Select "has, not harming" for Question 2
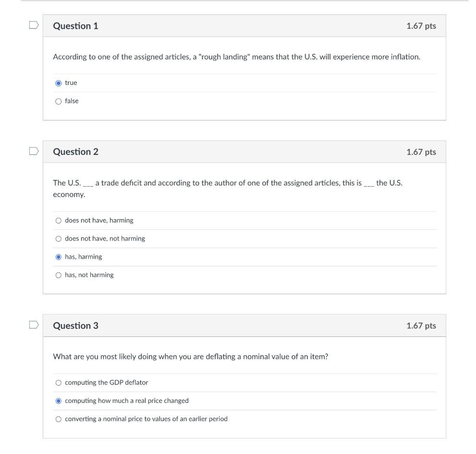The height and width of the screenshot is (454, 476). coord(59,275)
